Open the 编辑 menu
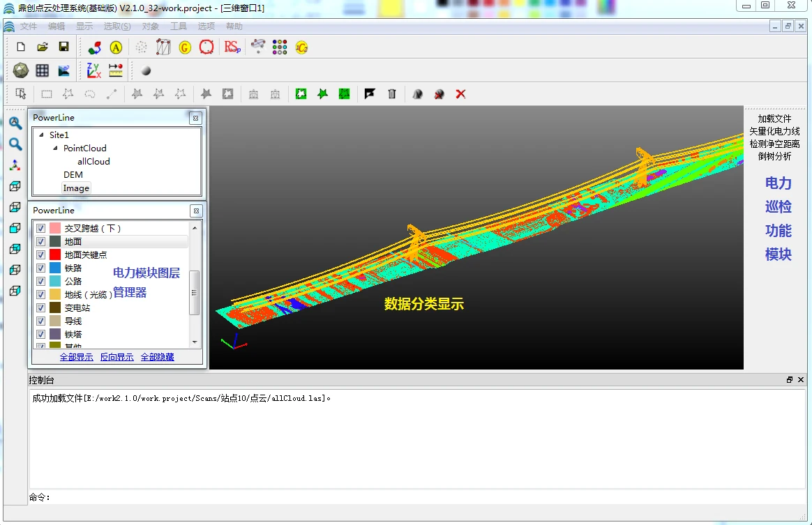812x525 pixels. [x=57, y=26]
